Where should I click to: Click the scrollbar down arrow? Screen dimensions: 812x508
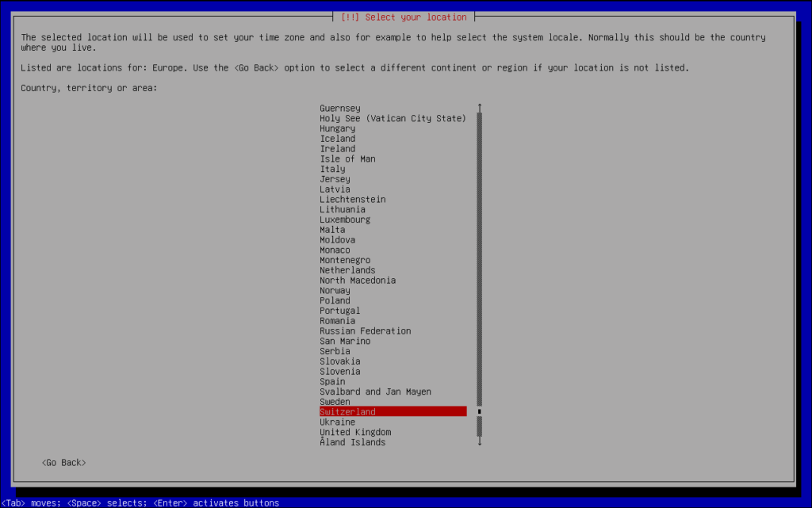480,443
